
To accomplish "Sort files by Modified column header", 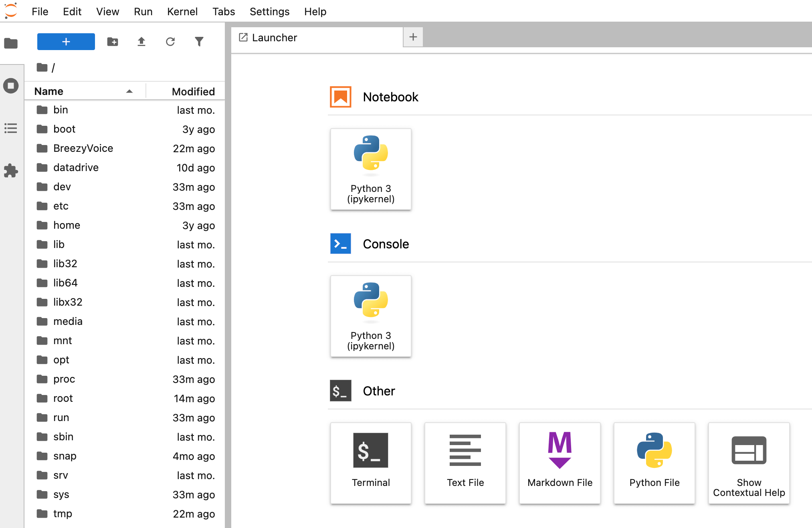I will 186,91.
